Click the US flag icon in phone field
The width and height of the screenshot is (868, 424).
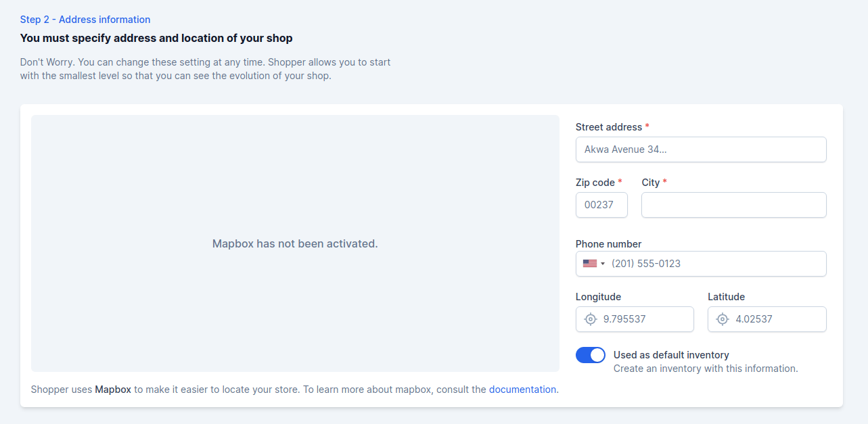[589, 264]
